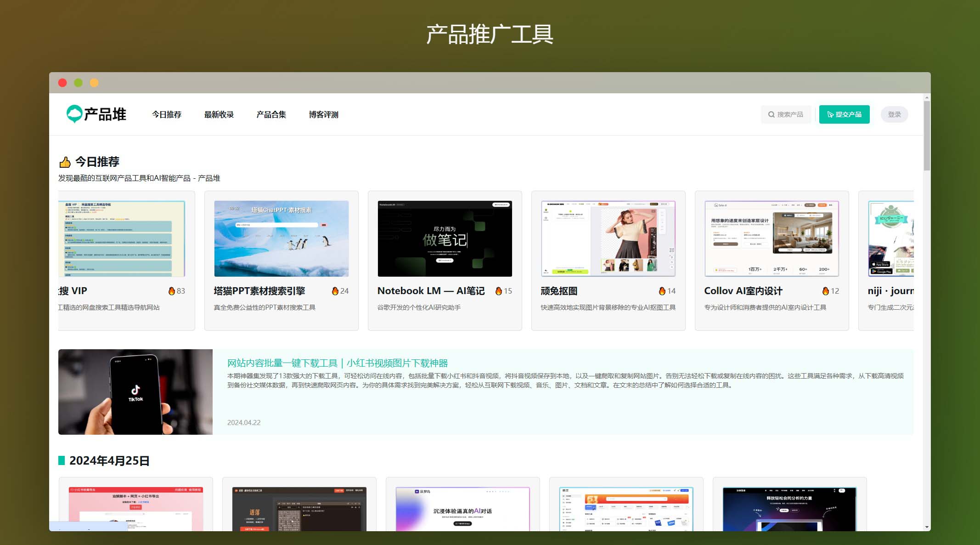Select the 顽兔抠图 title link

559,291
